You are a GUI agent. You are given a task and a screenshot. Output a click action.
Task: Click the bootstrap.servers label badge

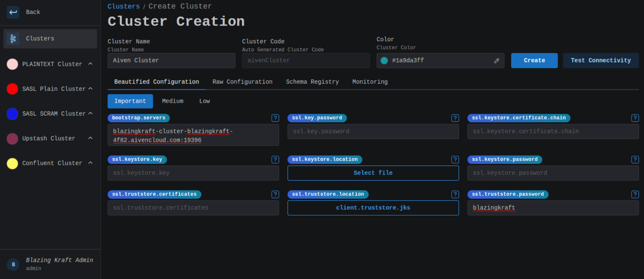(139, 118)
